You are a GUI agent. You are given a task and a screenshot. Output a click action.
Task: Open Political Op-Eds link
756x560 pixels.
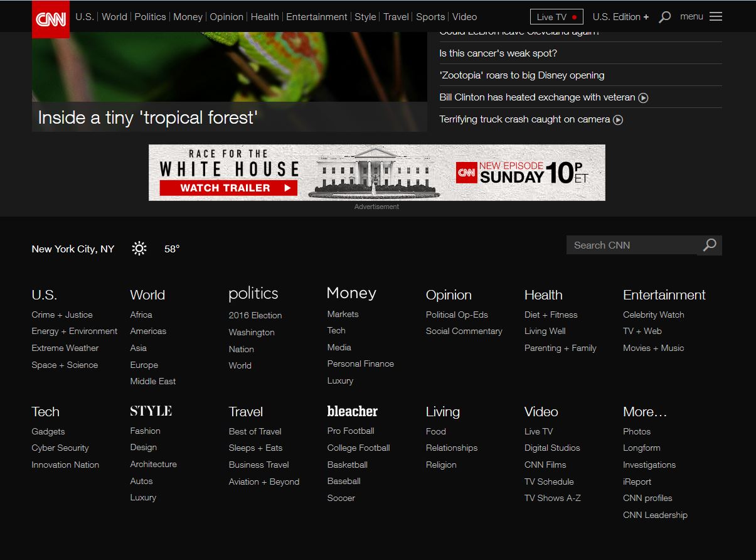point(457,315)
